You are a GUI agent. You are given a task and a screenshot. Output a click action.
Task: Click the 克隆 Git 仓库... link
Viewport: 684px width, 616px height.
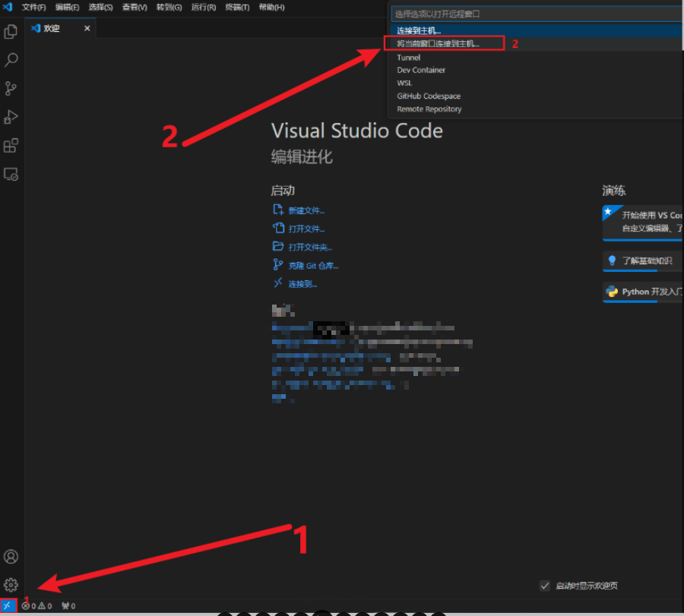(x=313, y=266)
